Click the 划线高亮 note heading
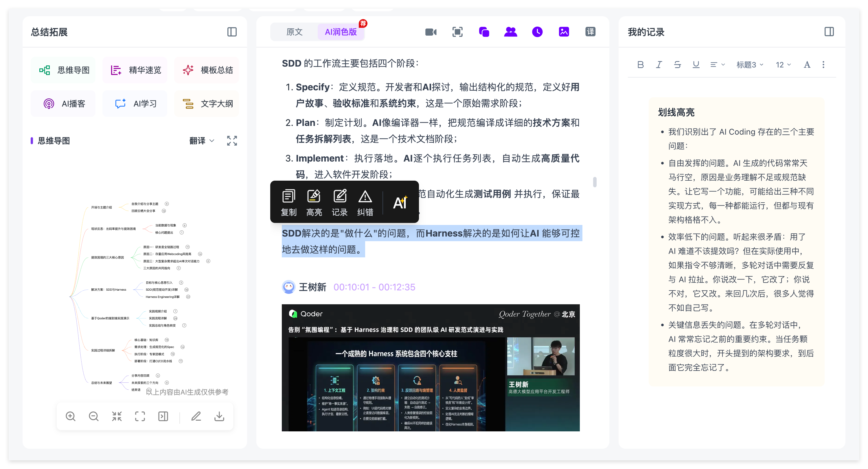Viewport: 868px width, 469px height. [676, 112]
